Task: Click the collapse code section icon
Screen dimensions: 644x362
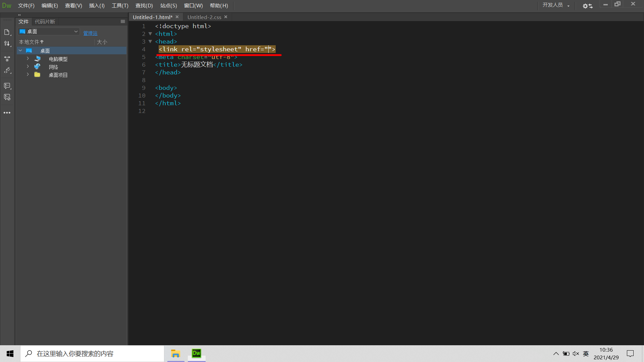Action: [x=7, y=59]
